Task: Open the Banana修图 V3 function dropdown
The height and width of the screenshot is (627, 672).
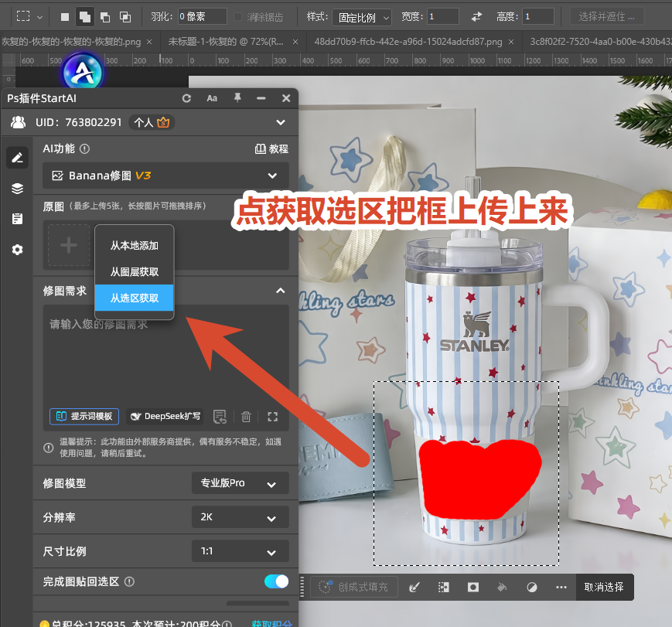Action: point(165,175)
